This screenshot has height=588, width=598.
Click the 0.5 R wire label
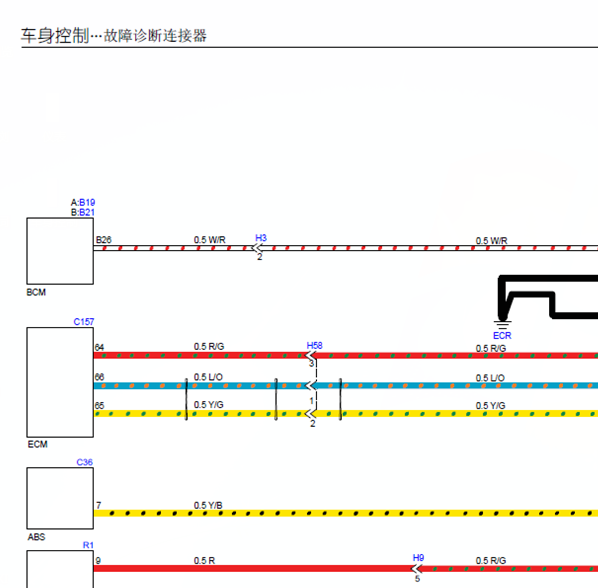[x=204, y=561]
